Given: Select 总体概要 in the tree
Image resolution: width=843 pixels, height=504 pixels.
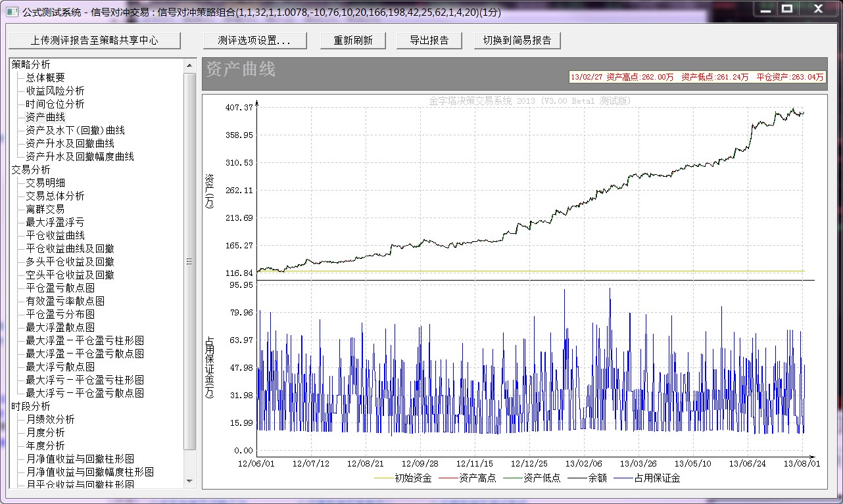Looking at the screenshot, I should (45, 78).
